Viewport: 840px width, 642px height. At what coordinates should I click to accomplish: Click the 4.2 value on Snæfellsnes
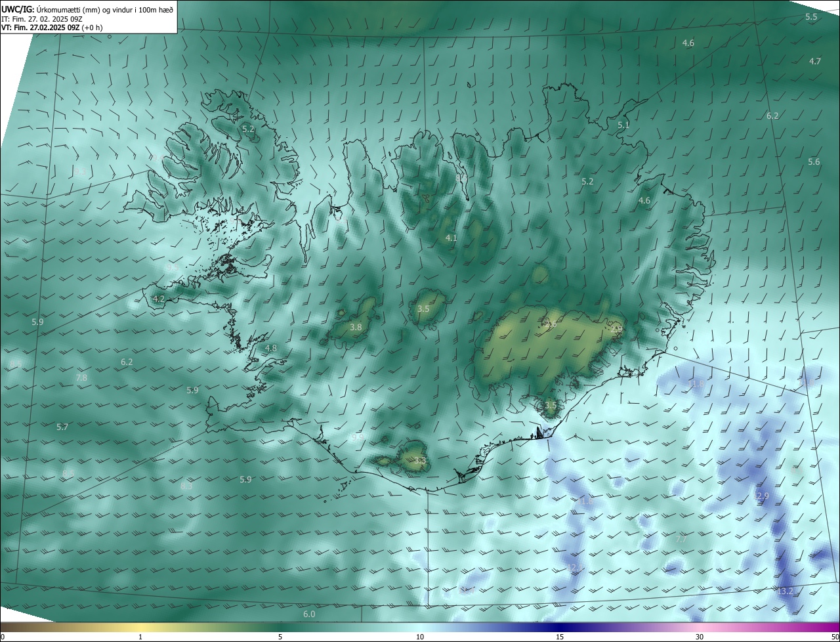(x=159, y=299)
